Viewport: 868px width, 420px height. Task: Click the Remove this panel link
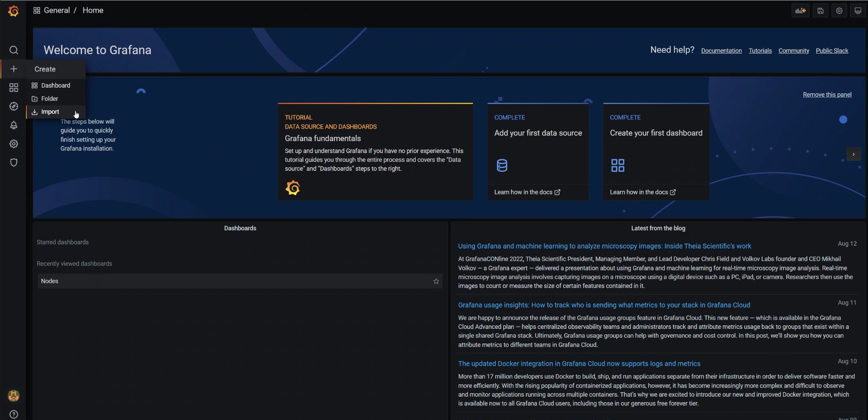pos(827,95)
